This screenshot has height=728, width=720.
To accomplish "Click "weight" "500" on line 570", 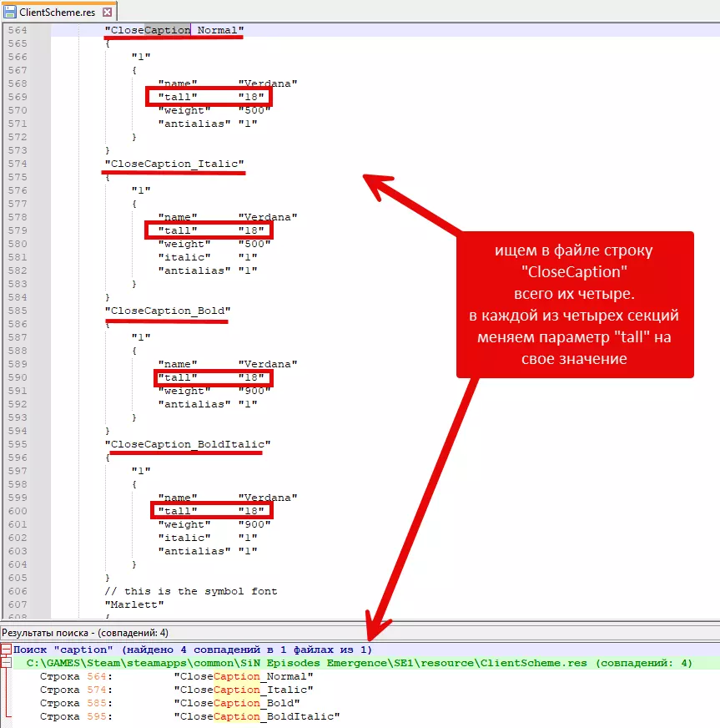I will coord(214,110).
